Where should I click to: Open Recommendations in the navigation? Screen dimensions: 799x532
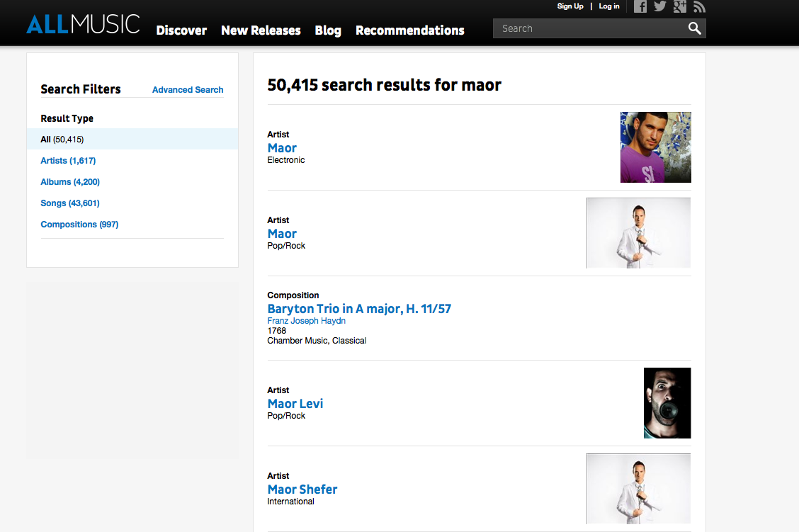pyautogui.click(x=410, y=30)
